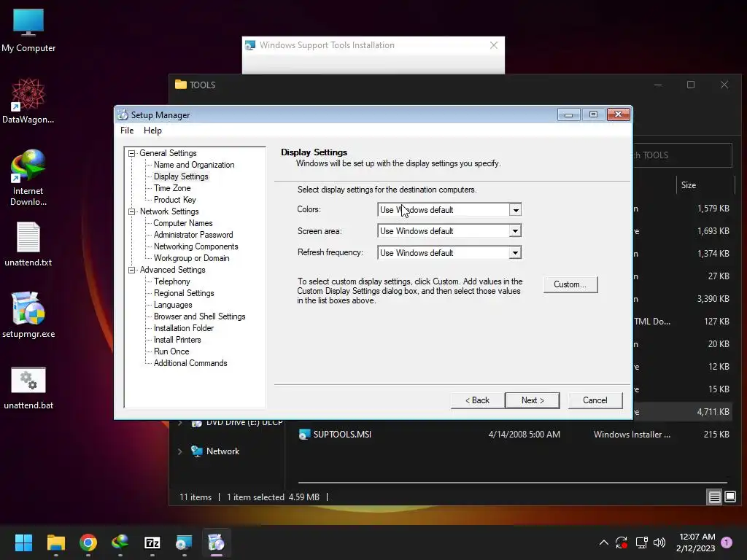Open Windows Start button
This screenshot has height=560, width=747.
[x=23, y=542]
